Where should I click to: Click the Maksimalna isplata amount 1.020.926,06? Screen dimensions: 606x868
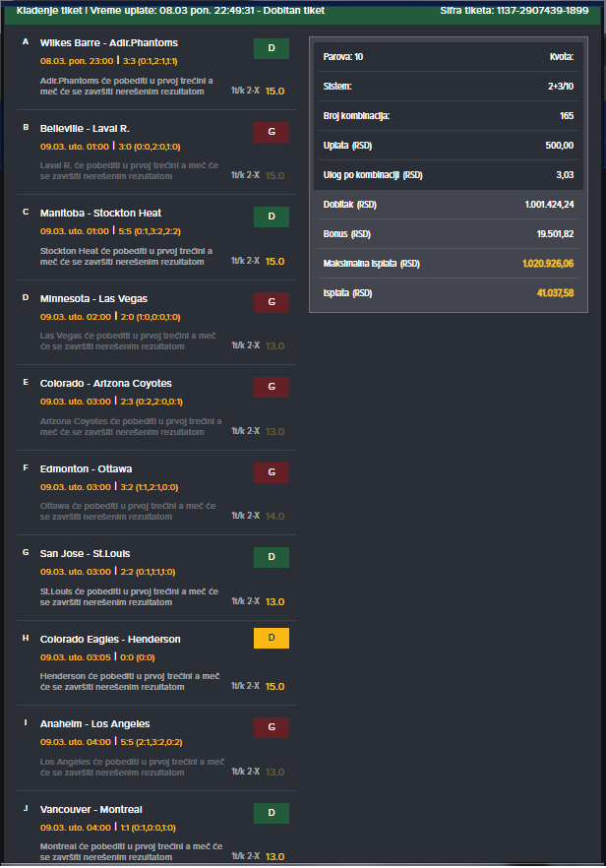pos(548,264)
